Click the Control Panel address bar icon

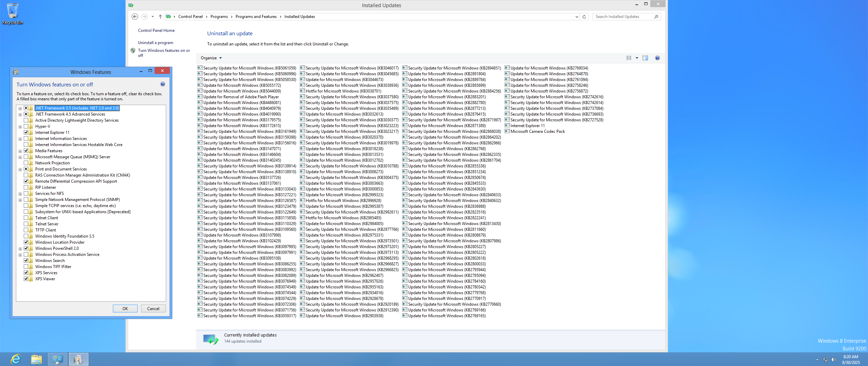(x=169, y=17)
